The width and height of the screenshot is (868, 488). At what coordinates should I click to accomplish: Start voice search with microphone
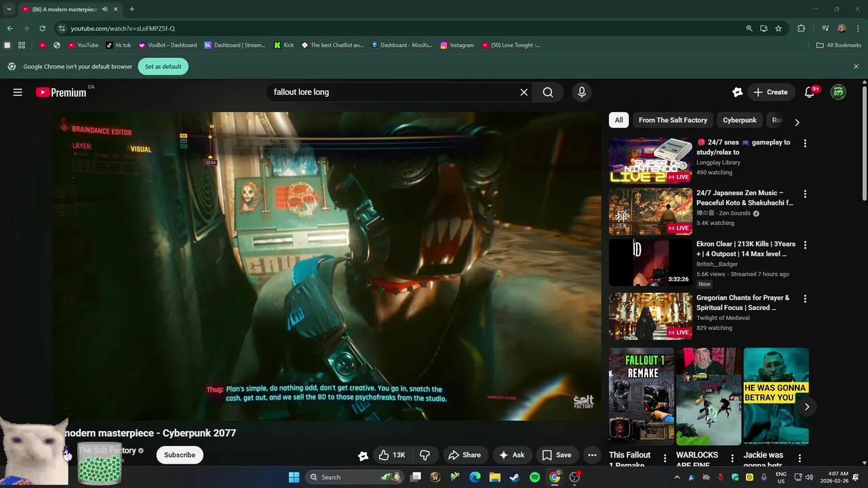point(581,92)
